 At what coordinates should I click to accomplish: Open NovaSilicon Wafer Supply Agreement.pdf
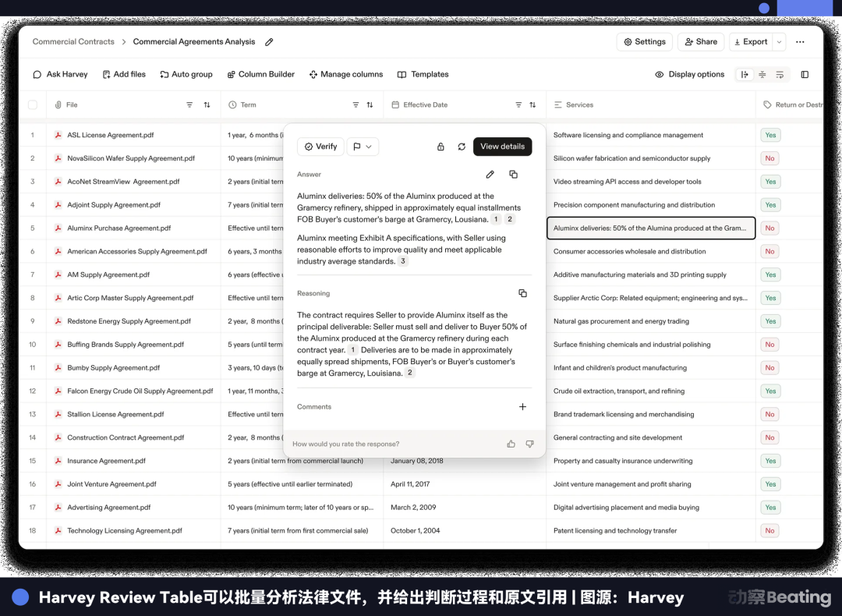pos(130,158)
